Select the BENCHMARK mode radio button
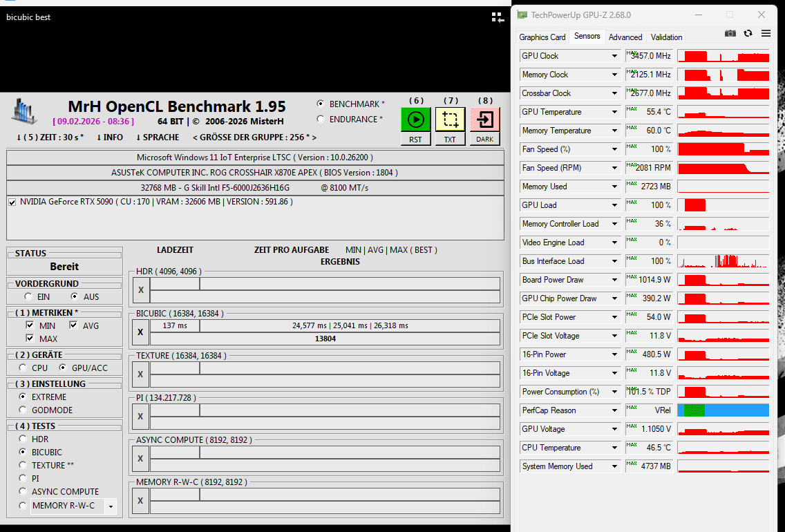 321,104
